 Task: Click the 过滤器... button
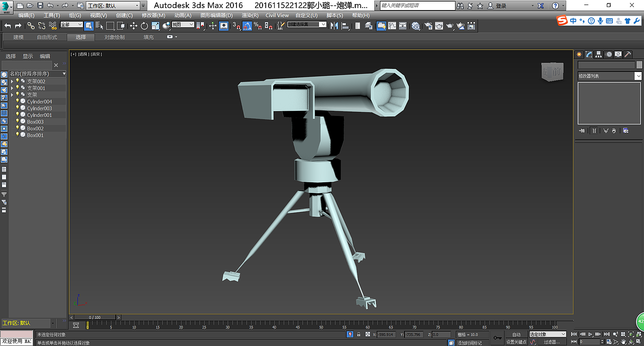tap(552, 342)
